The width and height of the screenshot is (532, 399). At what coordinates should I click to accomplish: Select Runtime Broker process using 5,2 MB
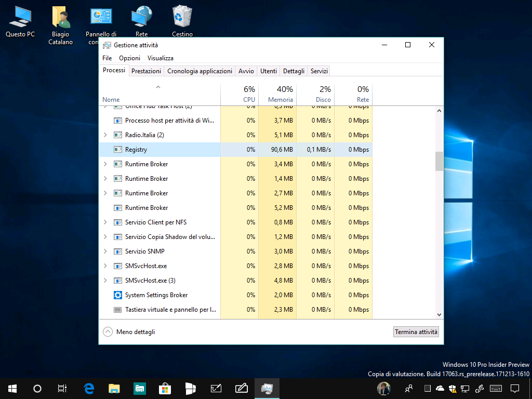pos(235,208)
